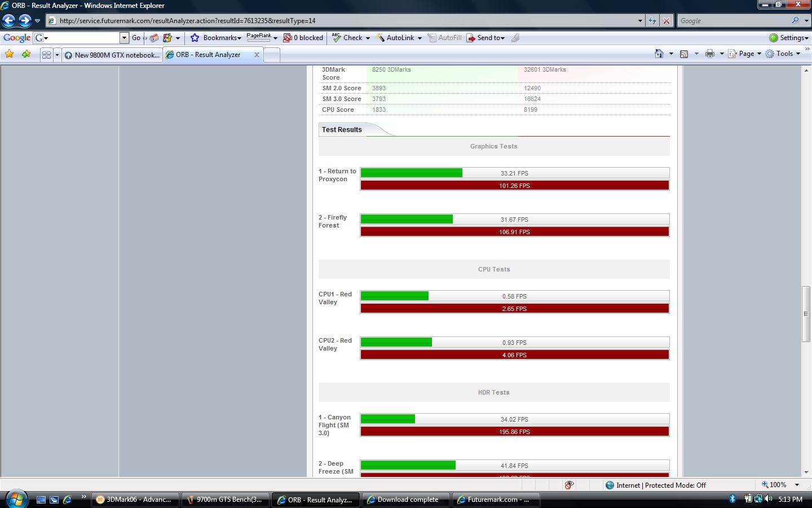Click the Google search box at top right
The image size is (812, 508).
pyautogui.click(x=733, y=21)
